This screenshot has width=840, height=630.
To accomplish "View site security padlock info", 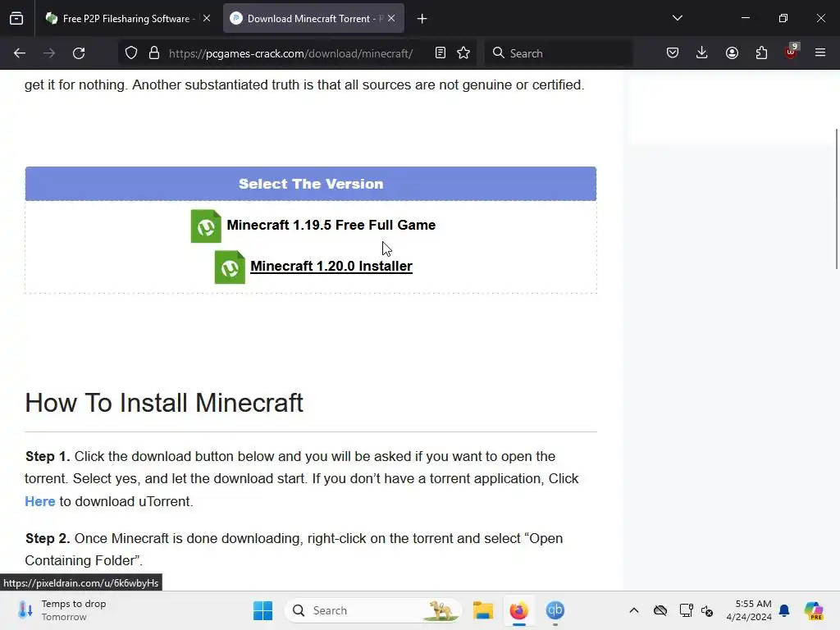I will click(x=154, y=53).
